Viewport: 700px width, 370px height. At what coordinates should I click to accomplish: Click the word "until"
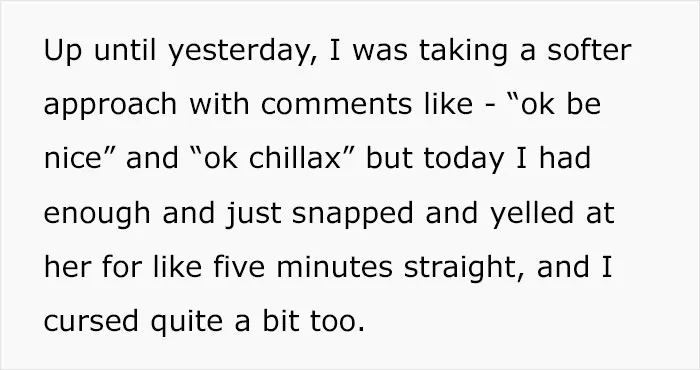[x=125, y=50]
